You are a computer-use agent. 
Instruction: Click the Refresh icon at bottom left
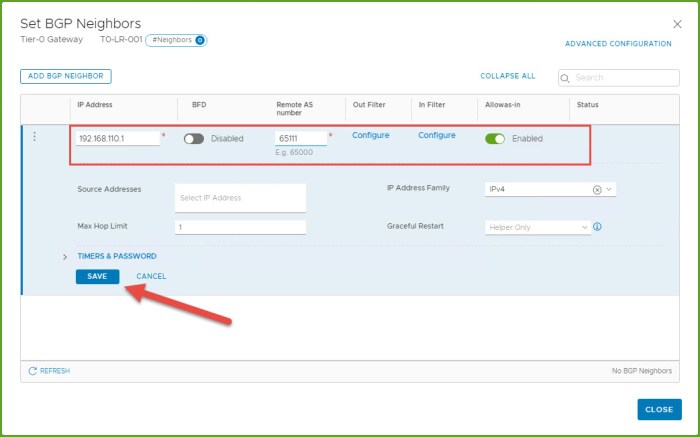click(x=33, y=371)
